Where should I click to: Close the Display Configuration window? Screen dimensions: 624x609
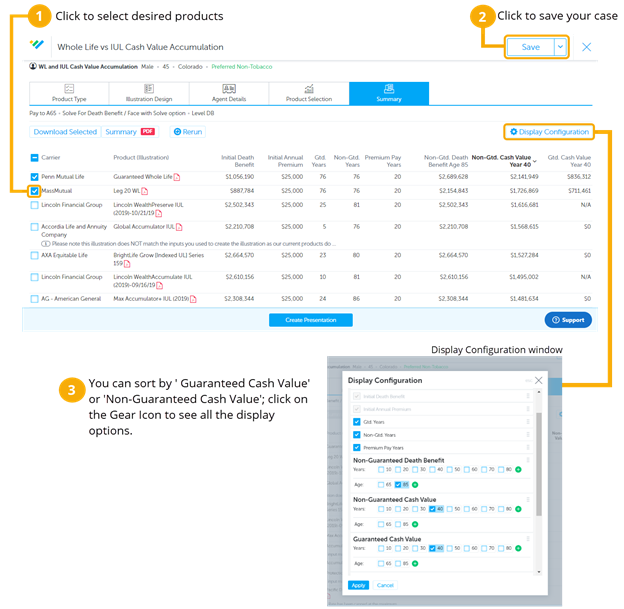coord(538,381)
